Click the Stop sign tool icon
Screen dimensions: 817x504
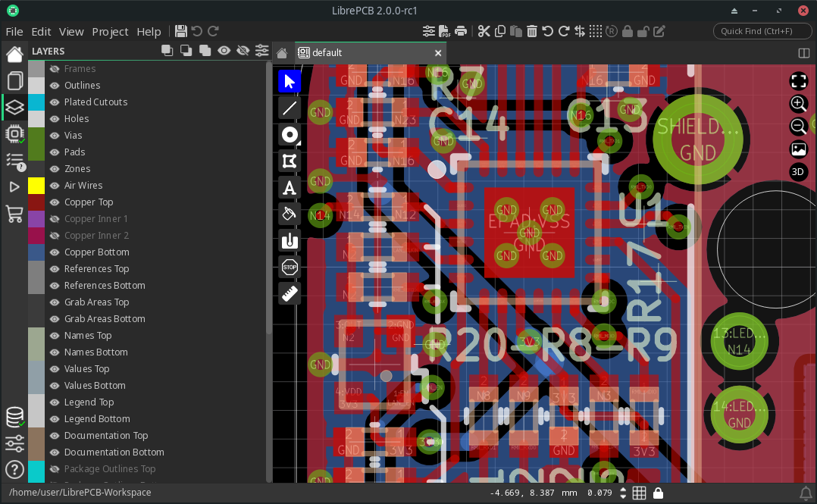click(290, 267)
